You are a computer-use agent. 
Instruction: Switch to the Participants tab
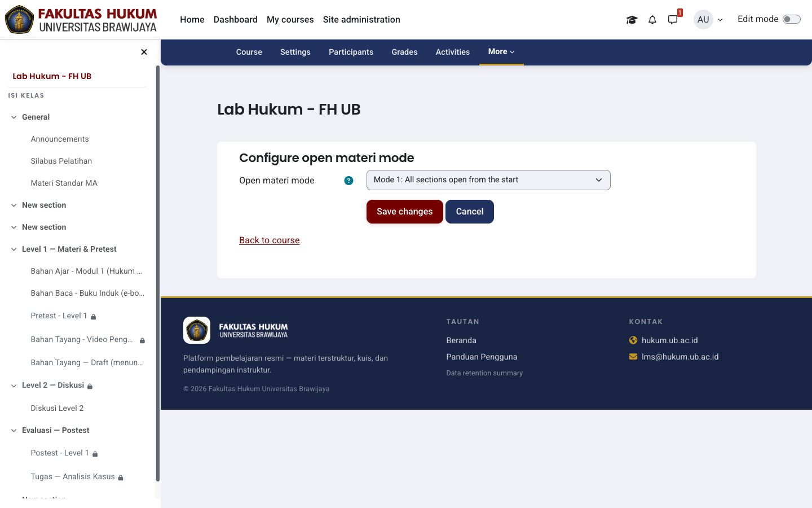351,52
